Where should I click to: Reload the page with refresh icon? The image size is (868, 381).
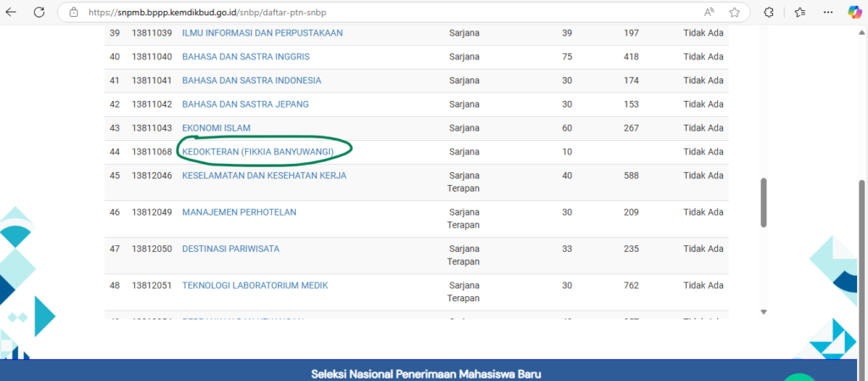click(x=40, y=12)
